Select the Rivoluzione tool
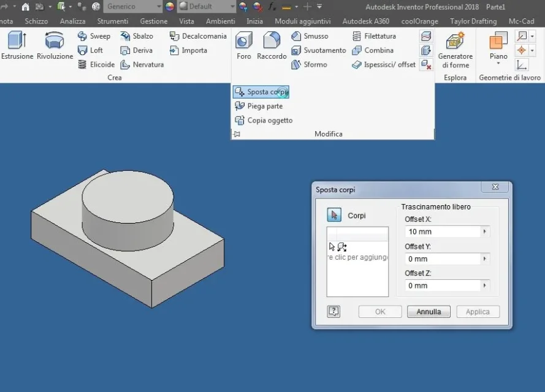This screenshot has width=545, height=392. pyautogui.click(x=55, y=45)
